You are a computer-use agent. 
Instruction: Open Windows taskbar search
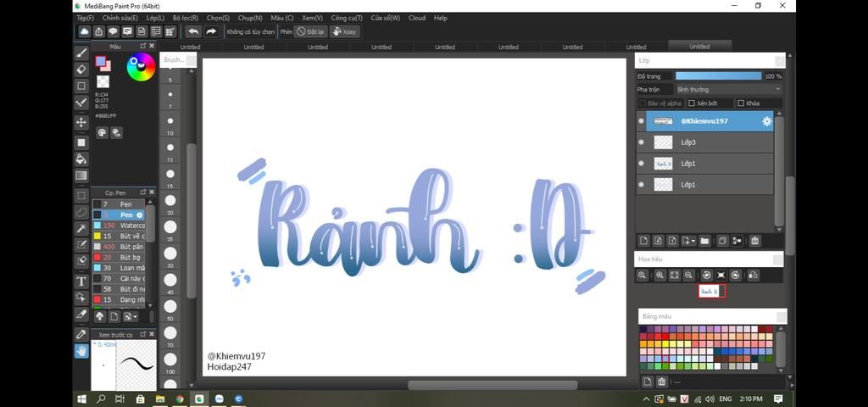(101, 399)
